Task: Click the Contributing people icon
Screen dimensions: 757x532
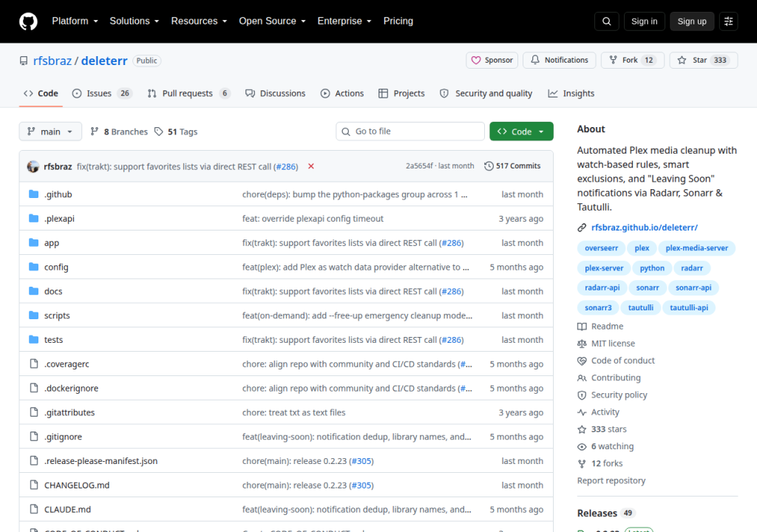Action: pos(582,378)
